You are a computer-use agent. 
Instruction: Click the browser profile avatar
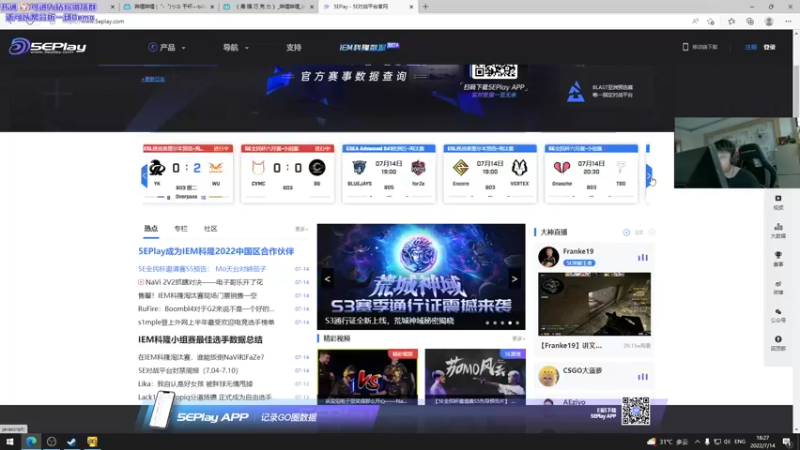click(x=769, y=21)
